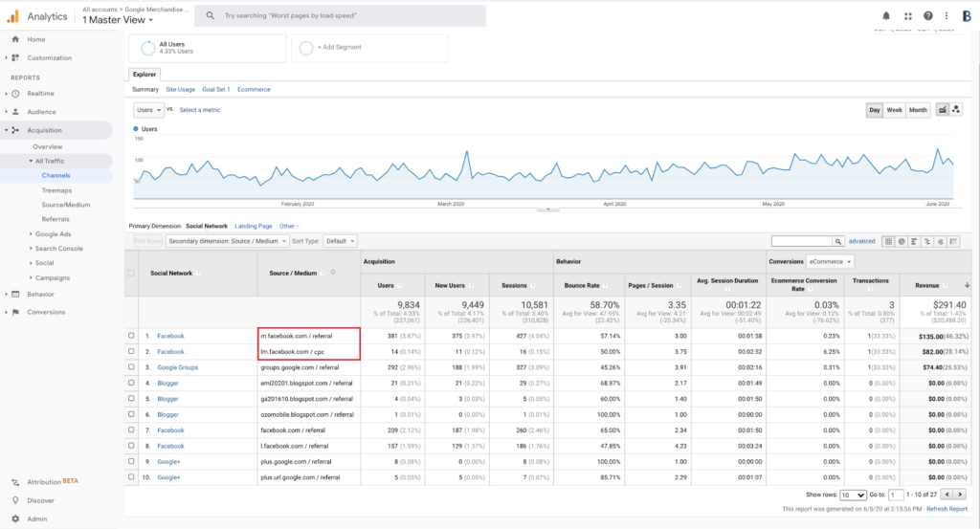
Task: Open the help question mark icon
Action: coord(928,15)
